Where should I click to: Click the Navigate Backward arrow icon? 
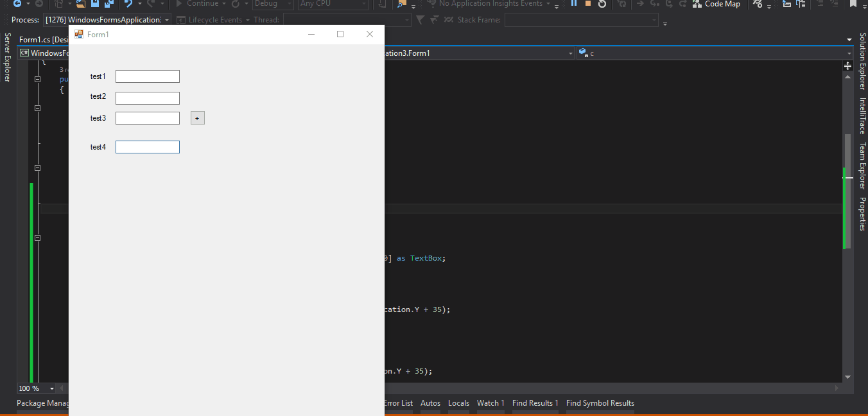17,4
